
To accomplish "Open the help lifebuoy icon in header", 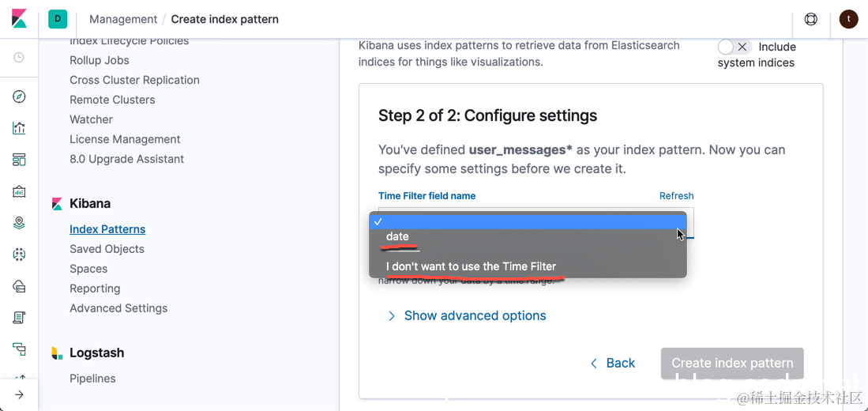I will (x=810, y=19).
